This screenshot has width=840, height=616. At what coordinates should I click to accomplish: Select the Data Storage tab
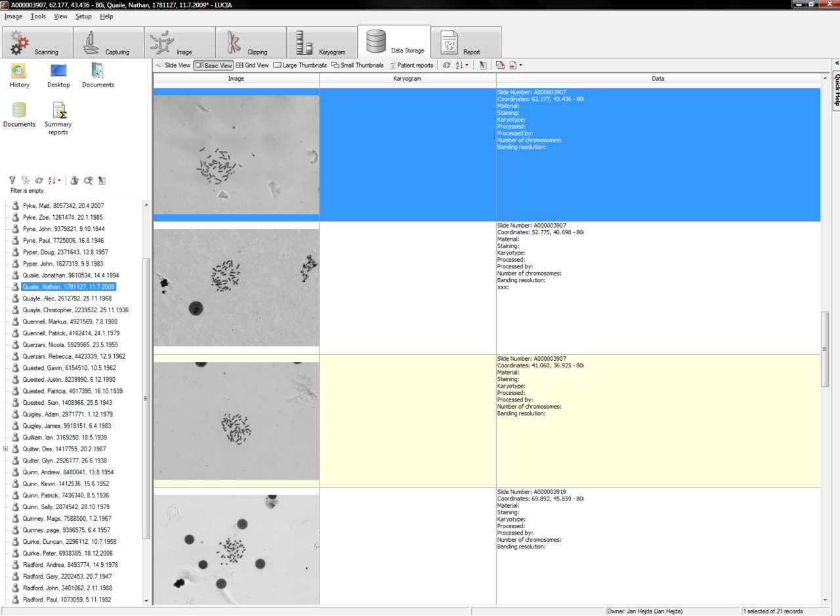pyautogui.click(x=394, y=41)
